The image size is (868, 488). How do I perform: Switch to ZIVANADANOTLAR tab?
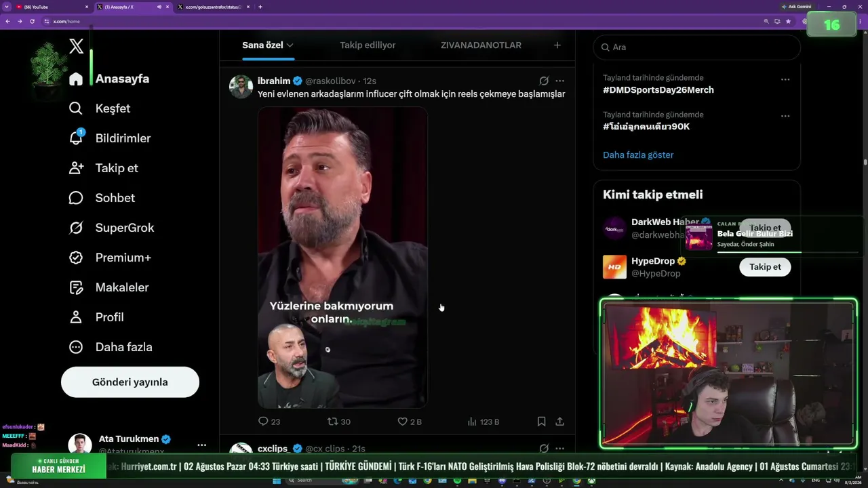[x=481, y=45]
